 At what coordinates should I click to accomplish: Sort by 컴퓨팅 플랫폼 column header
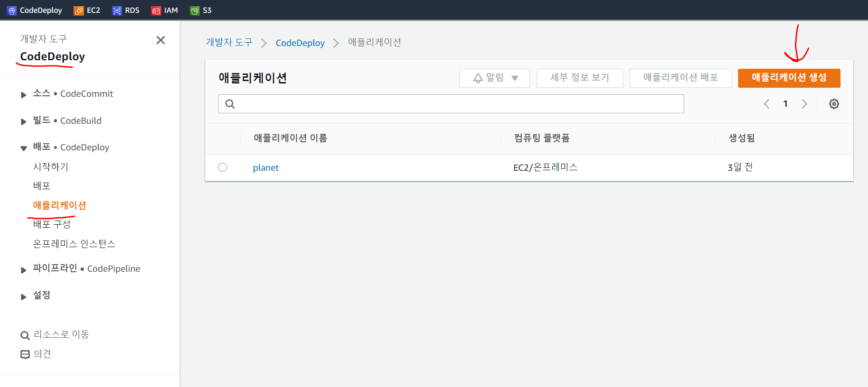point(542,138)
